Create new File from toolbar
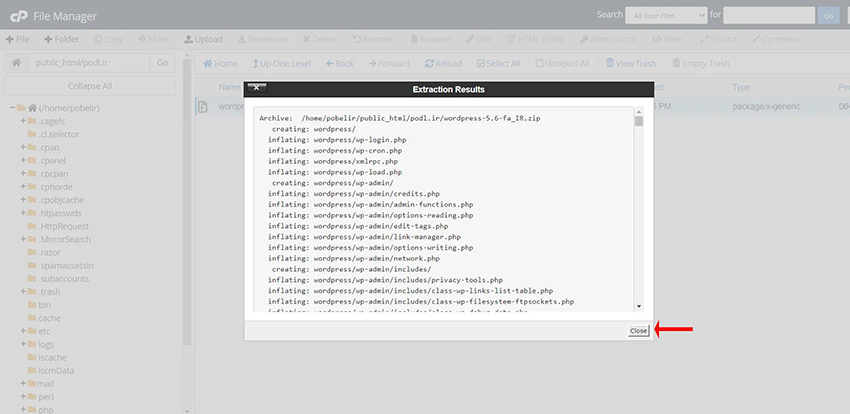 17,39
